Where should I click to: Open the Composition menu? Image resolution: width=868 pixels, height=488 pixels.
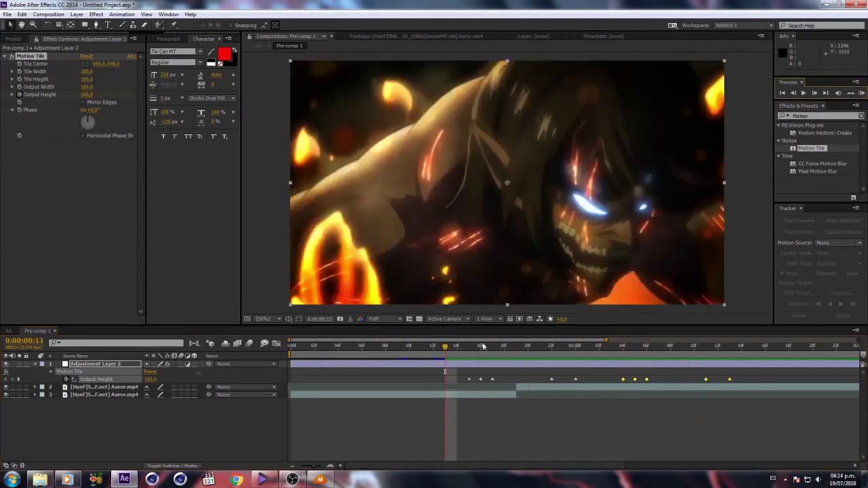coord(48,14)
